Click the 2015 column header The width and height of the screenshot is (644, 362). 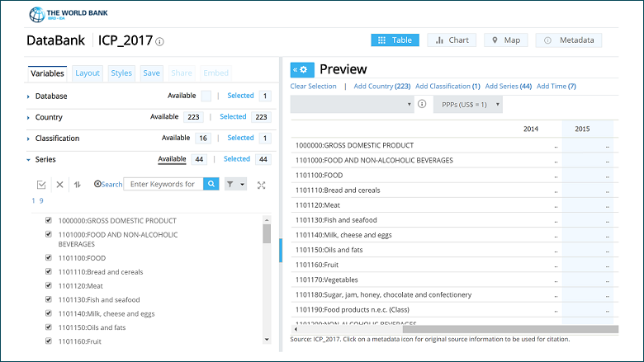(582, 129)
